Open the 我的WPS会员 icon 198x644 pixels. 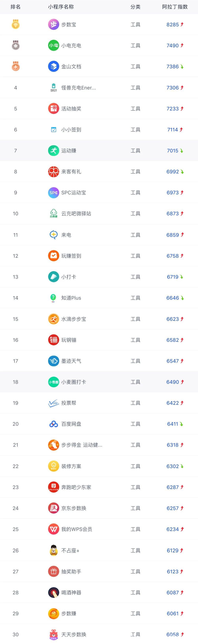(x=53, y=529)
